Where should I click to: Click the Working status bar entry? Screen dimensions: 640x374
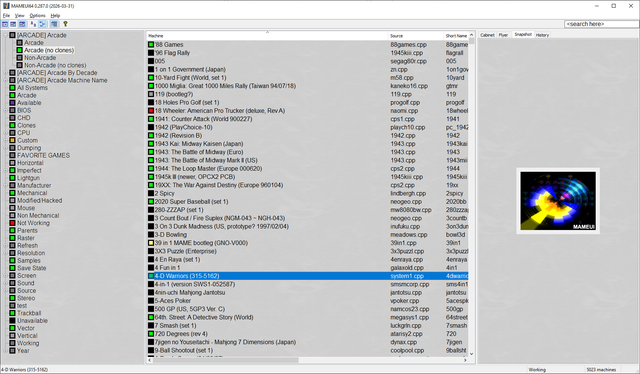pos(537,370)
